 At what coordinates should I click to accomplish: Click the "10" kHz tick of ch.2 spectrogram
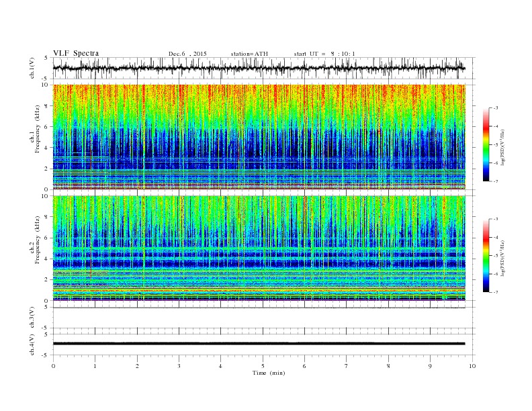pos(46,196)
